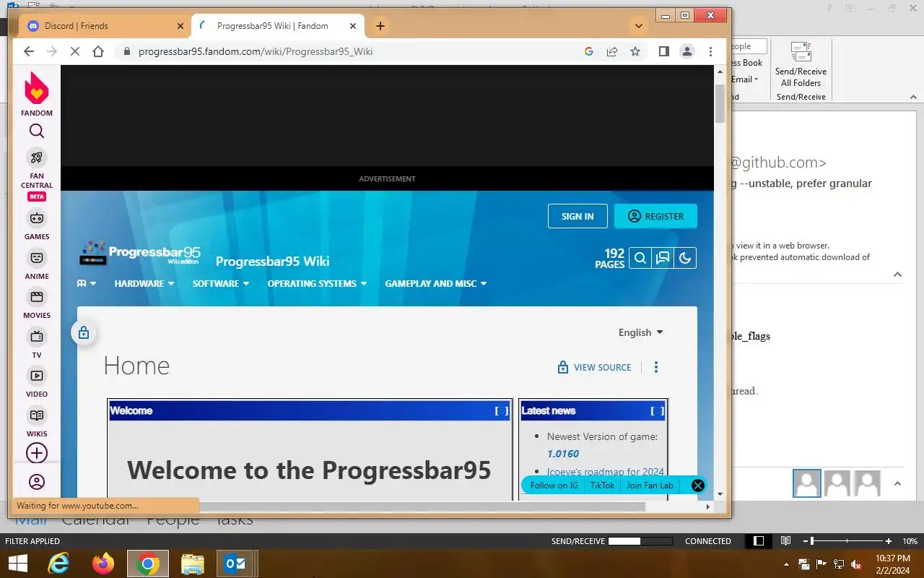Click TikTok link
924x578 pixels.
coord(602,486)
